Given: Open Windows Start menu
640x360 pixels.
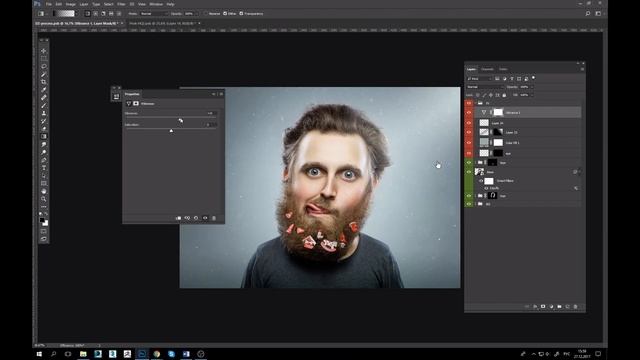Looking at the screenshot, I should click(39, 354).
